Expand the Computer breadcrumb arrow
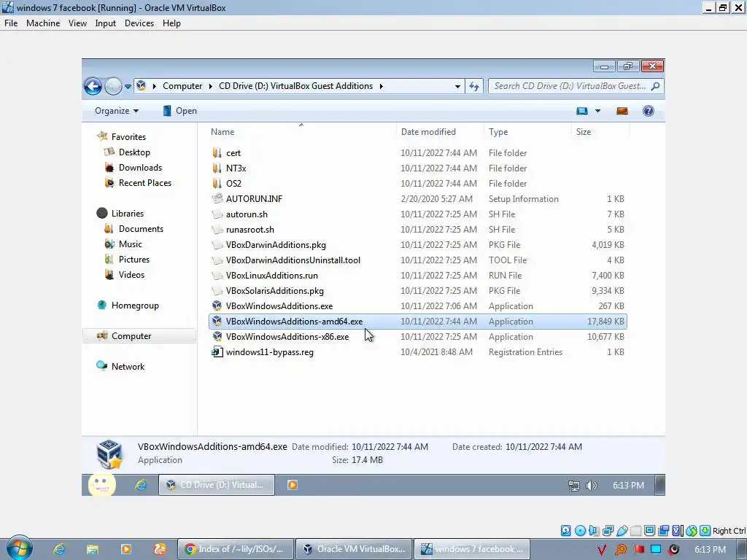This screenshot has width=747, height=560. 211,86
